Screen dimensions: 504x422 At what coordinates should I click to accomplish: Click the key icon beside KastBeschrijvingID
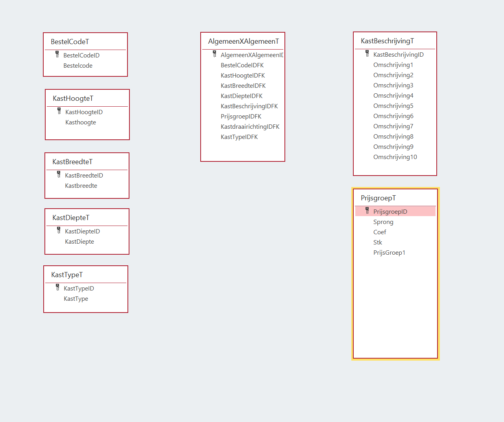(367, 54)
